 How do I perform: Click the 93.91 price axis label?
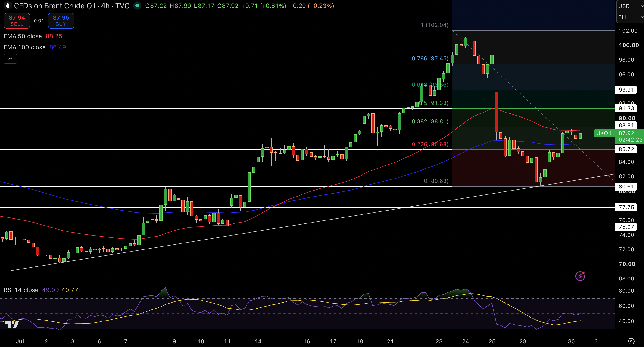[x=626, y=90]
